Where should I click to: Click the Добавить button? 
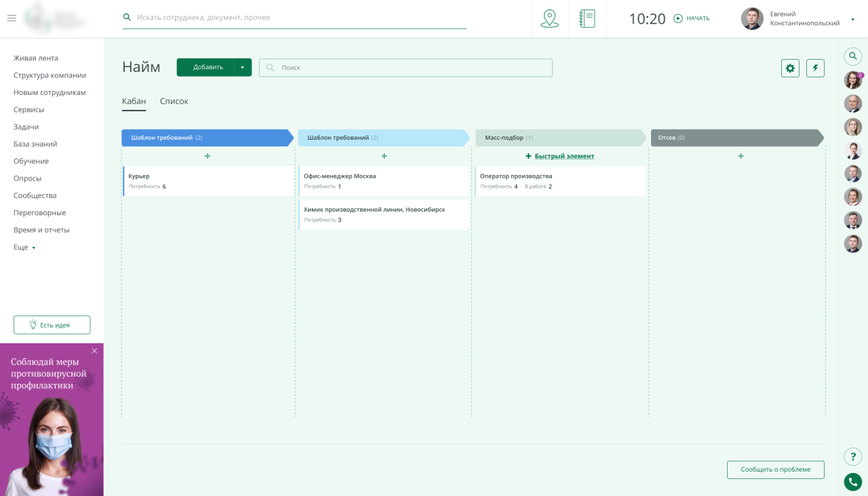click(x=205, y=67)
